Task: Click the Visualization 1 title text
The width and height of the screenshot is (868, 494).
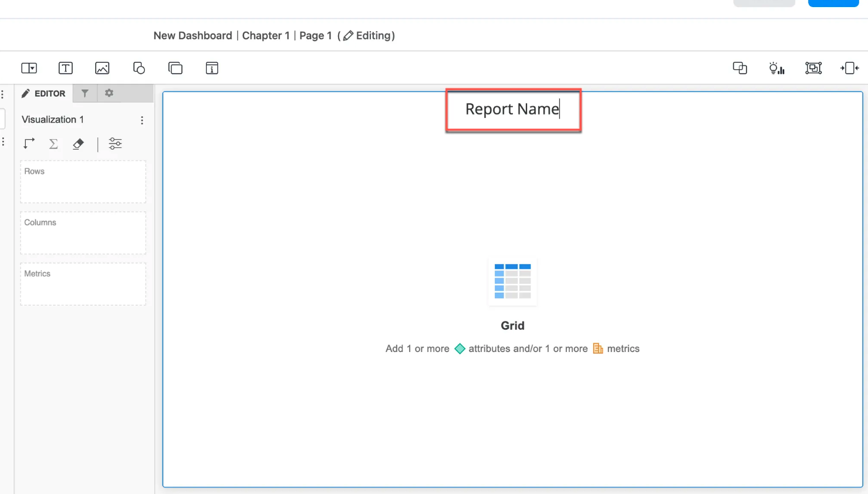Action: (53, 120)
